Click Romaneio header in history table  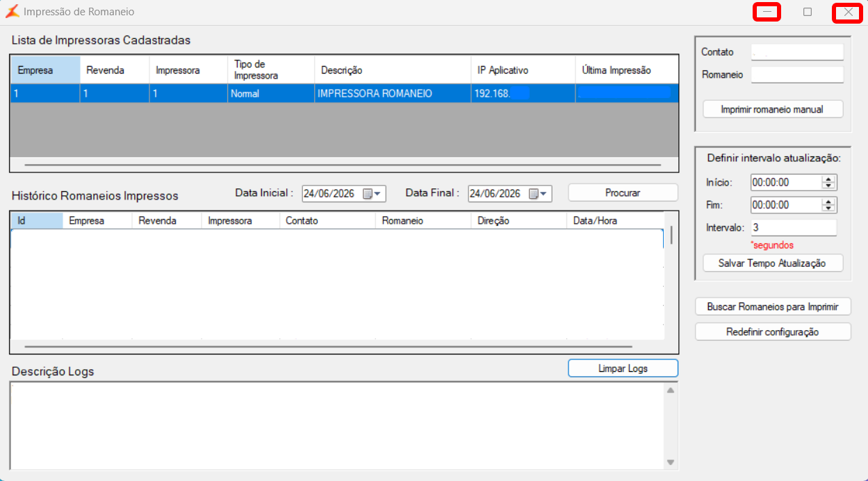(424, 220)
